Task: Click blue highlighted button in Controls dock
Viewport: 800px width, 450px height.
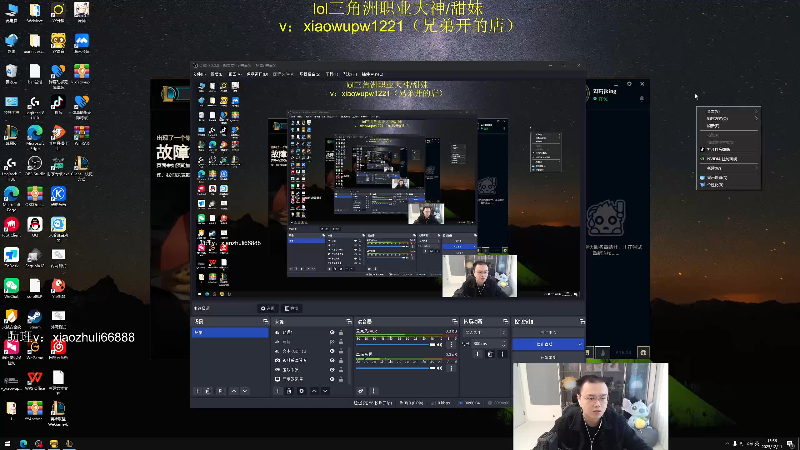Action: click(x=548, y=344)
